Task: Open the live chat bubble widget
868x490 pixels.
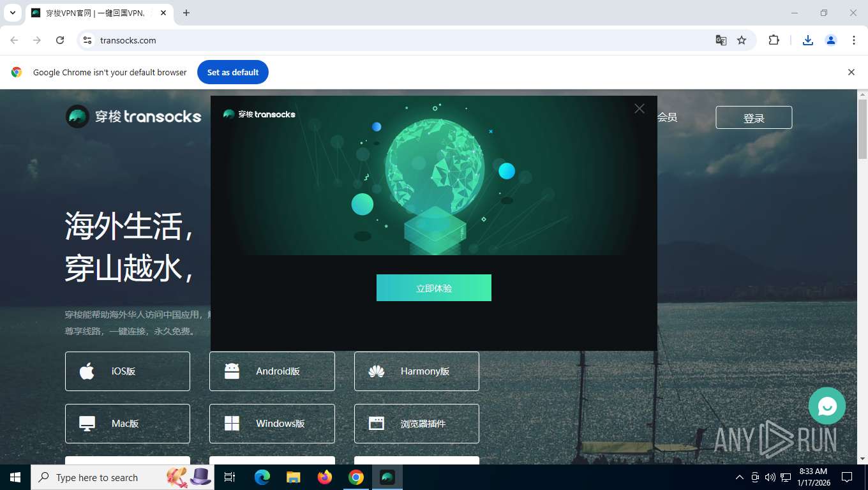Action: 827,406
